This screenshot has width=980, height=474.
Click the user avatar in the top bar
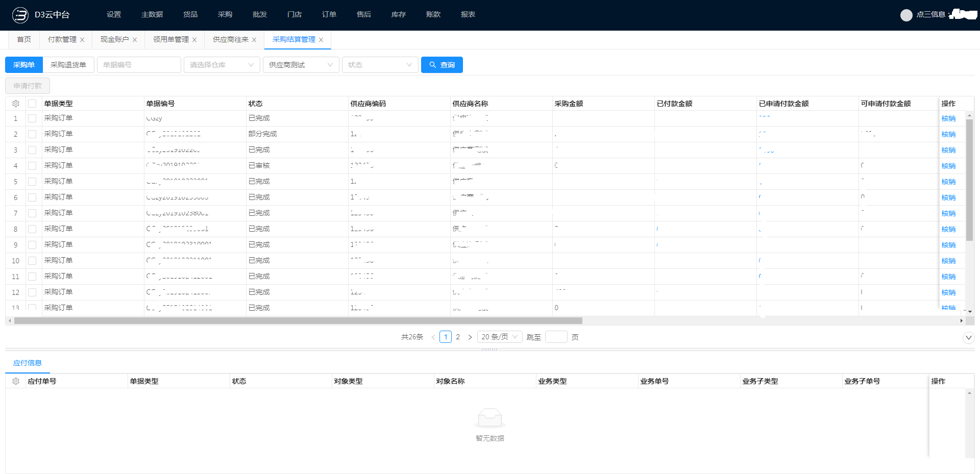point(906,15)
